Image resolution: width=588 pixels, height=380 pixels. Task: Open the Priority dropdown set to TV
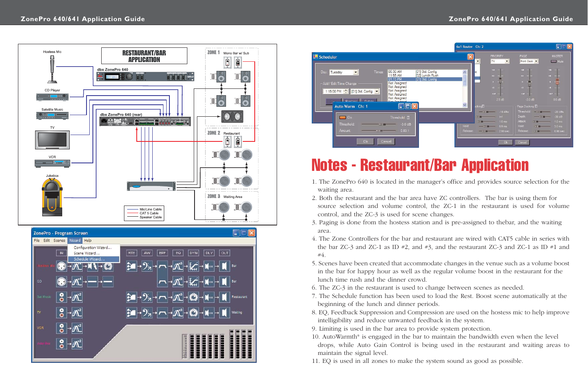tap(500, 61)
